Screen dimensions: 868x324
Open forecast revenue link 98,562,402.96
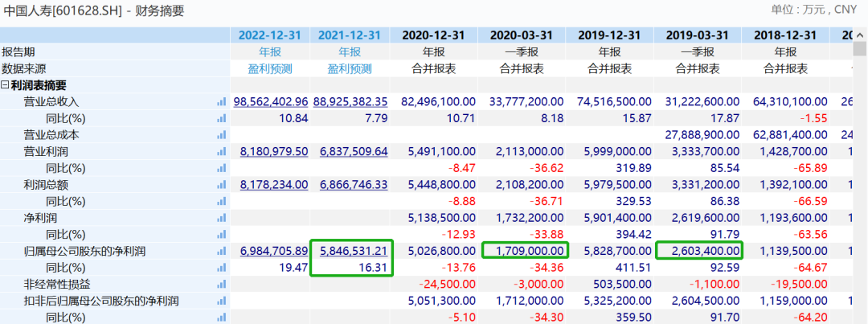coord(271,102)
